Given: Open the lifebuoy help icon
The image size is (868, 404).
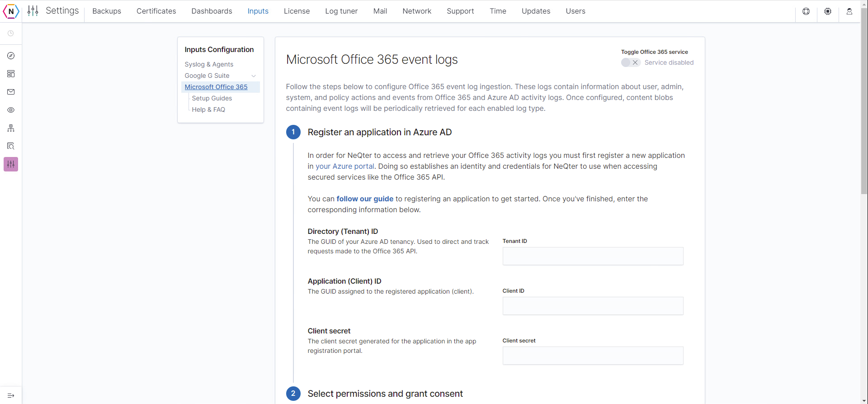Looking at the screenshot, I should click(x=806, y=11).
